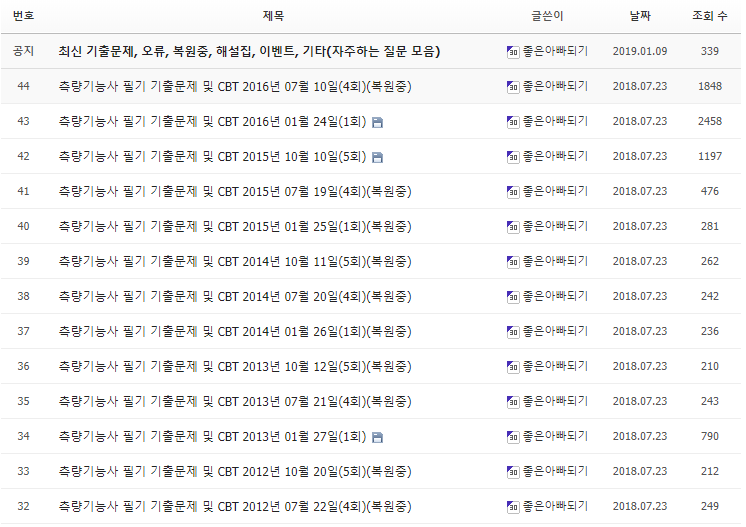Click the author level badge on post 41
Screen dimensions: 746x527
(513, 192)
